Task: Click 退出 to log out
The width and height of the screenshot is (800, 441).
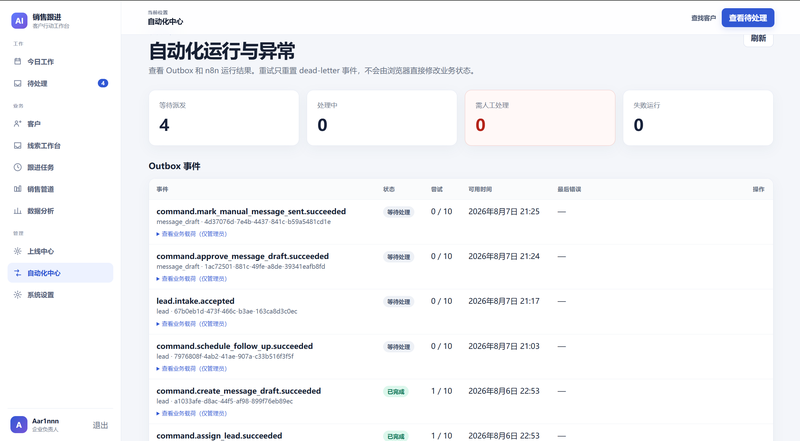Action: coord(100,425)
